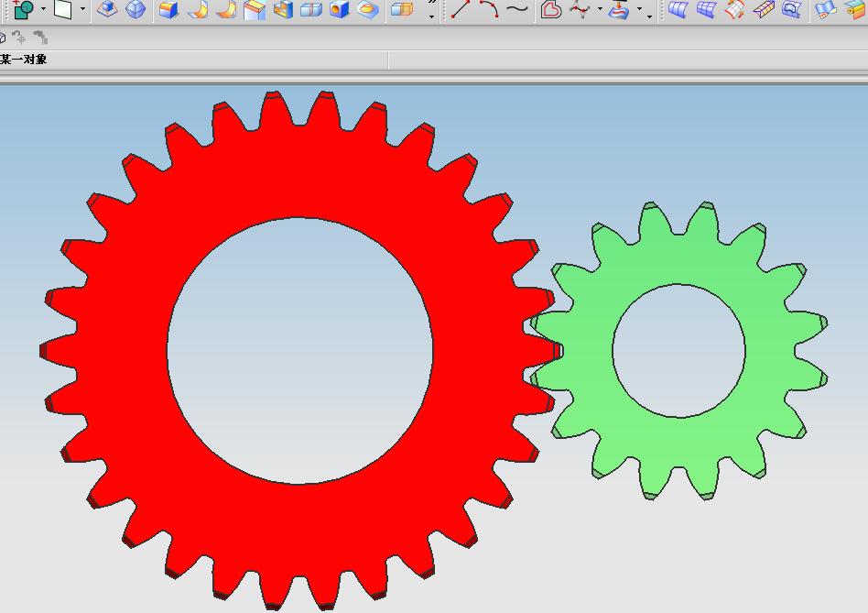Click the red-point connected curve icon

click(580, 9)
